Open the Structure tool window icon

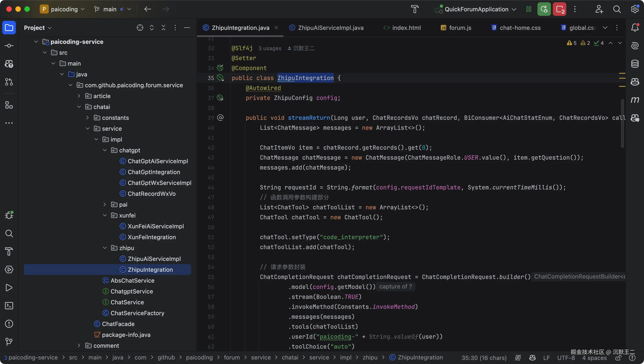[9, 105]
